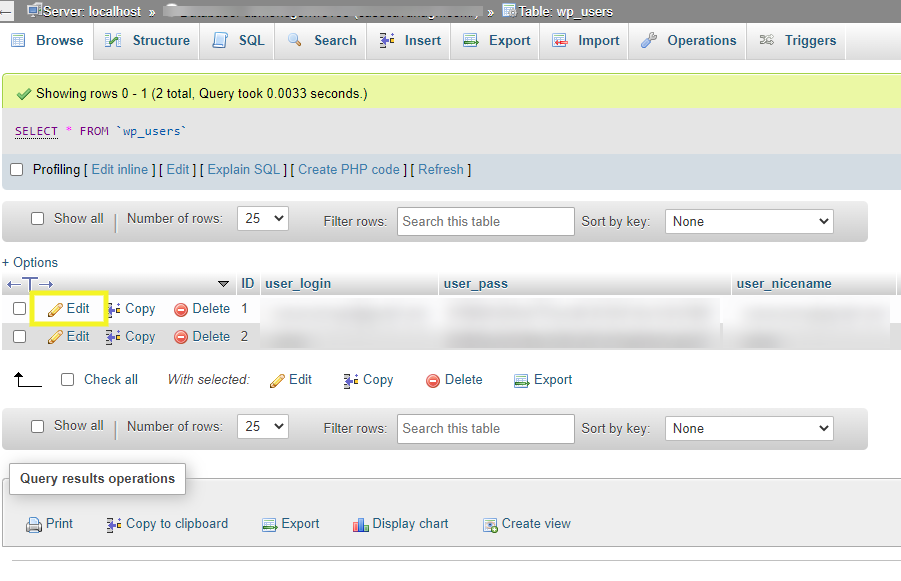Click the Edit inline link
901x581 pixels.
tap(120, 170)
